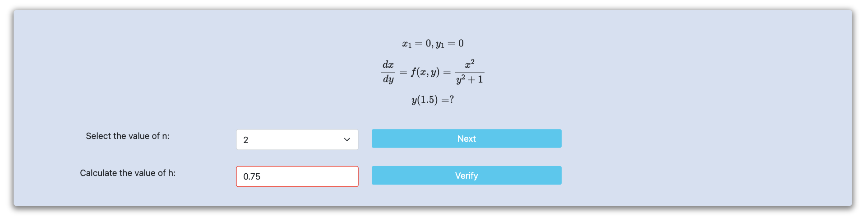Click the "Calculate the value of h:" label

click(x=128, y=173)
